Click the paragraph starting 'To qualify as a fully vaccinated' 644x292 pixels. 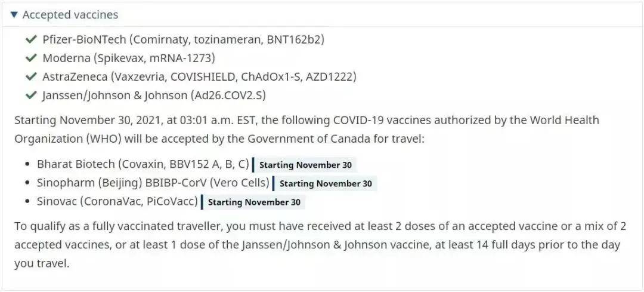(320, 245)
